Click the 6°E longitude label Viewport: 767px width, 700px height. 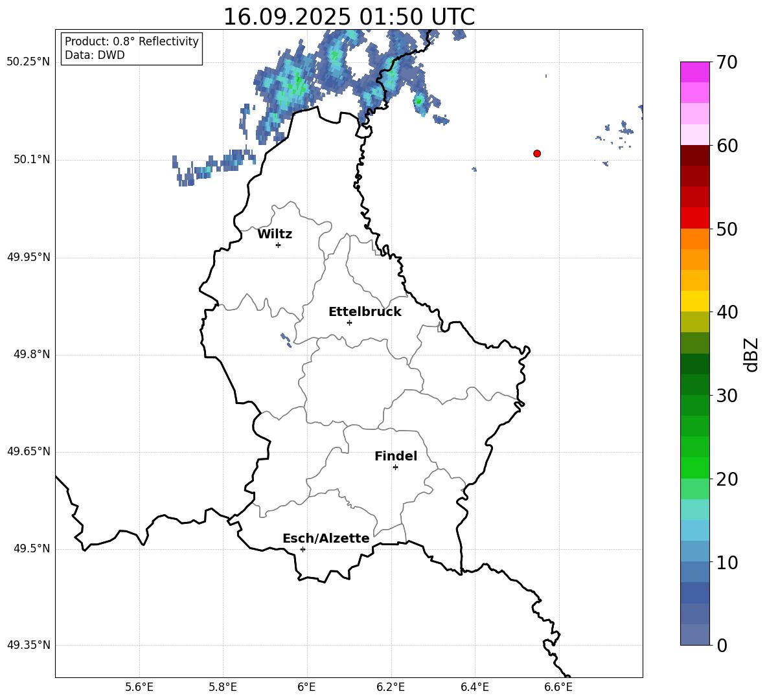pos(306,687)
